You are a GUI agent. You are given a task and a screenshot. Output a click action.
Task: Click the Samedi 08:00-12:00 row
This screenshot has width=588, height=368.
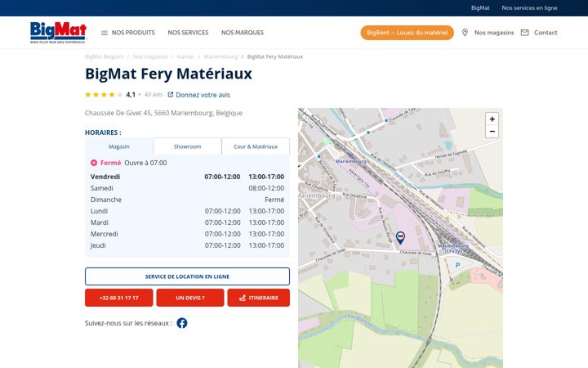[x=187, y=188]
